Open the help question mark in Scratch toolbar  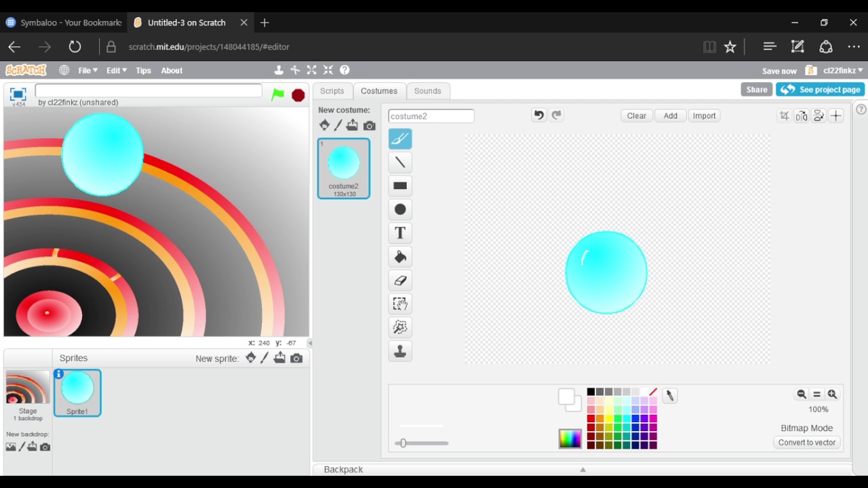click(344, 70)
